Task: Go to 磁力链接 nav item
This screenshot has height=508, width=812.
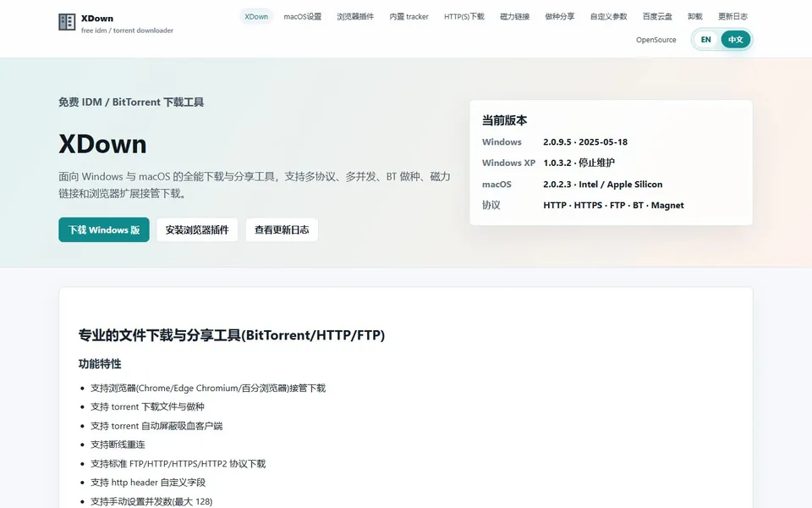Action: (515, 17)
